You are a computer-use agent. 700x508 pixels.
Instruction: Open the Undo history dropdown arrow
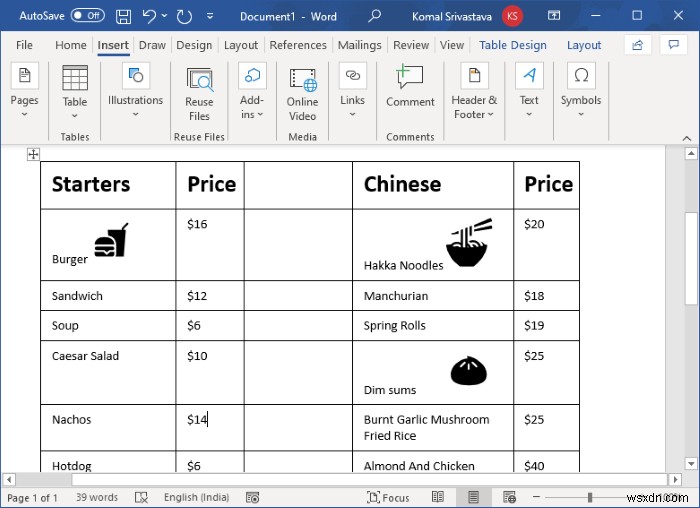pos(164,16)
